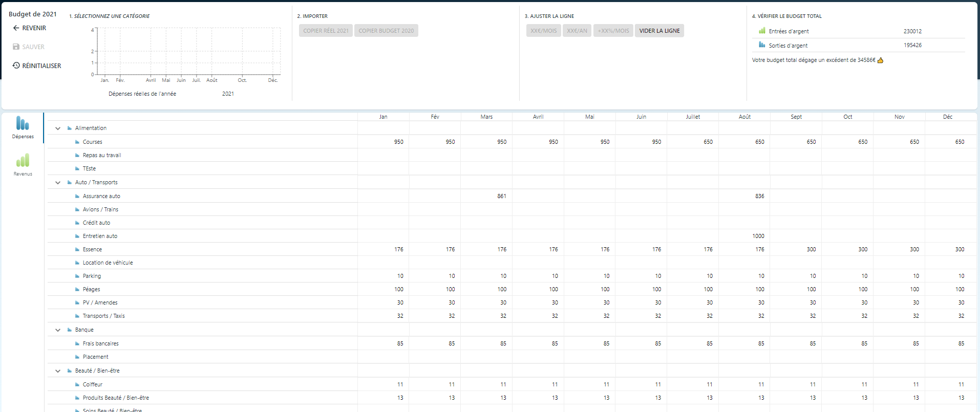Click the Sorties d'argent blue chart icon

click(x=762, y=45)
